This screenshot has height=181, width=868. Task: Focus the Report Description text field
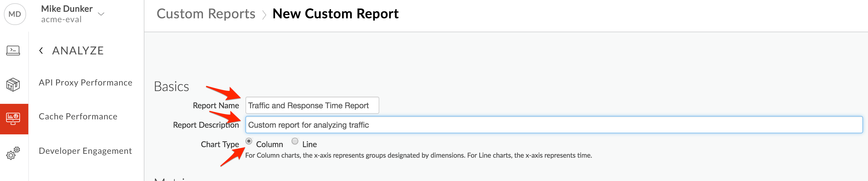tap(554, 125)
